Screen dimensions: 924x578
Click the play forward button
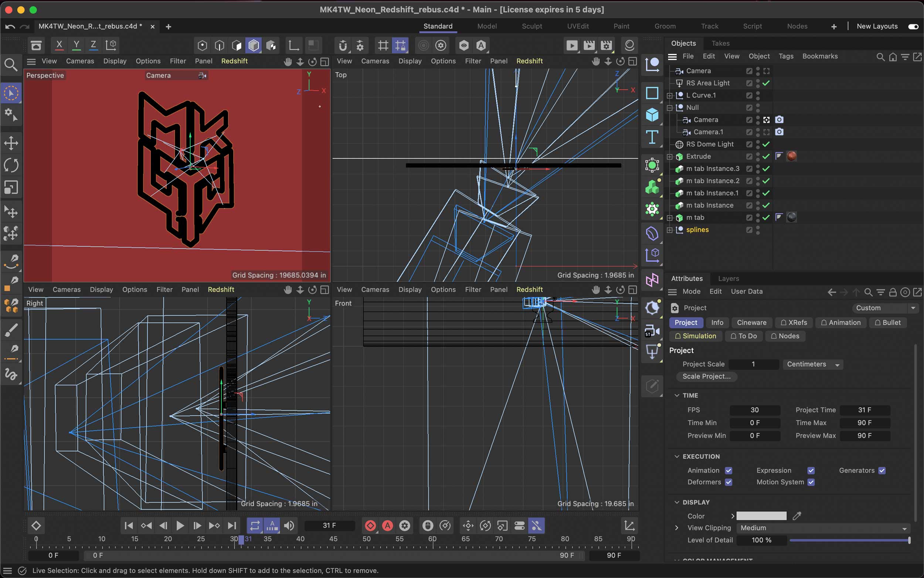[180, 526]
